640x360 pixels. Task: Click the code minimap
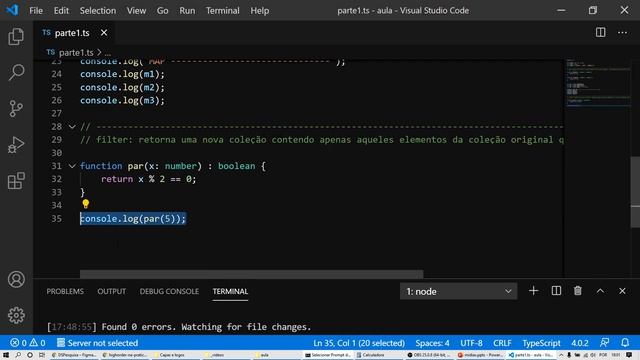(x=598, y=83)
